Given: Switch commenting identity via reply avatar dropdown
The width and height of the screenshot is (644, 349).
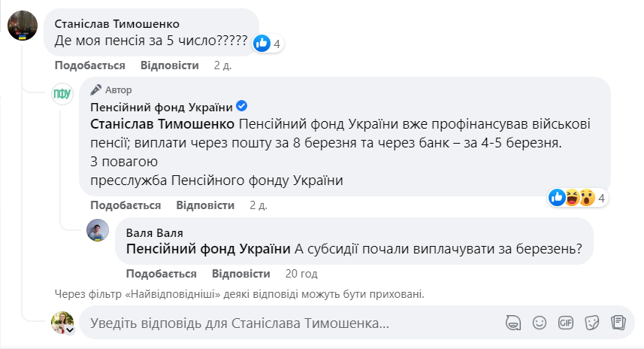Looking at the screenshot, I should tap(69, 329).
